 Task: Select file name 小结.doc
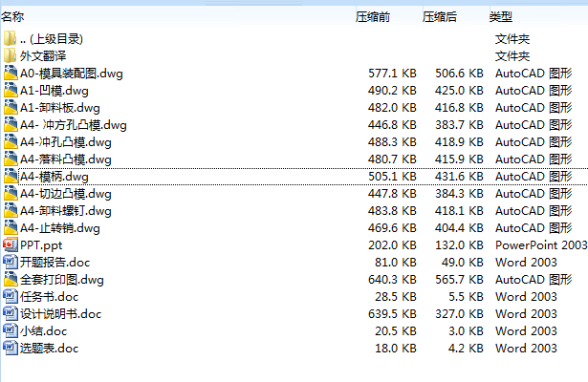point(43,331)
